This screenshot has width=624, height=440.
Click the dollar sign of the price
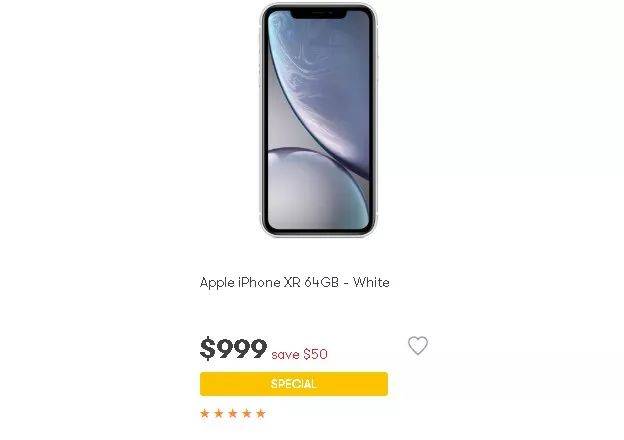coord(207,348)
